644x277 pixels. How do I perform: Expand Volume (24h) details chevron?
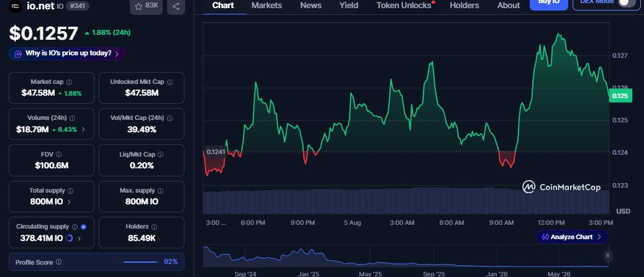[x=83, y=129]
